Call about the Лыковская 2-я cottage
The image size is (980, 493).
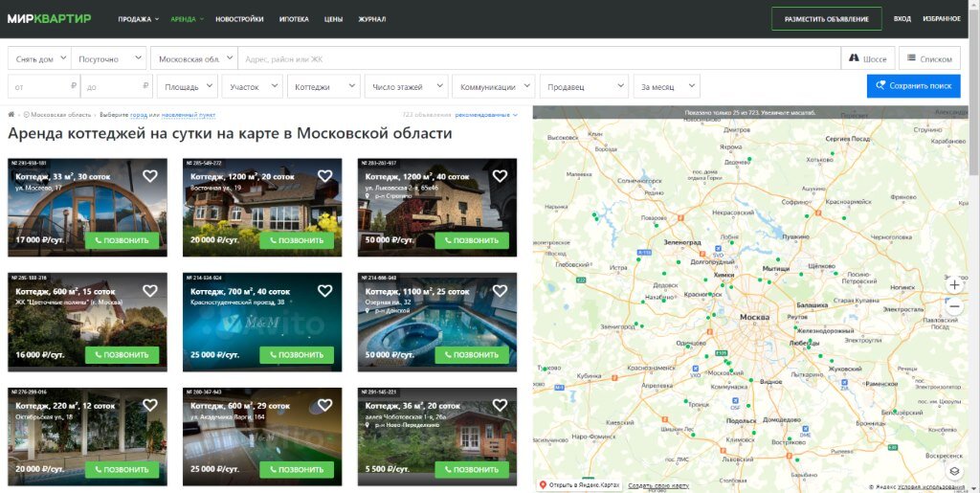click(x=472, y=240)
